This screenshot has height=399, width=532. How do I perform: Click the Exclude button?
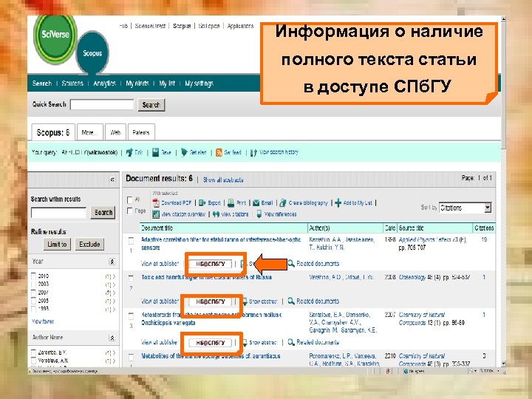[89, 245]
